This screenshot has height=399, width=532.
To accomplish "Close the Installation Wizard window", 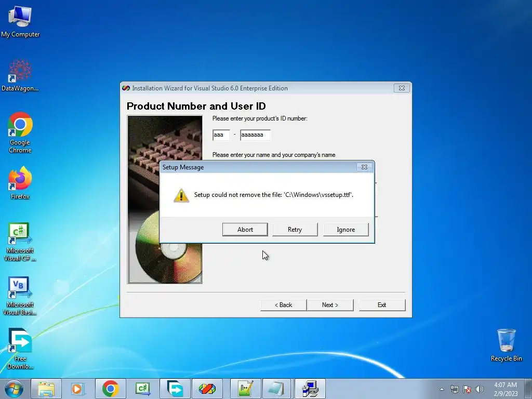I will (x=402, y=88).
